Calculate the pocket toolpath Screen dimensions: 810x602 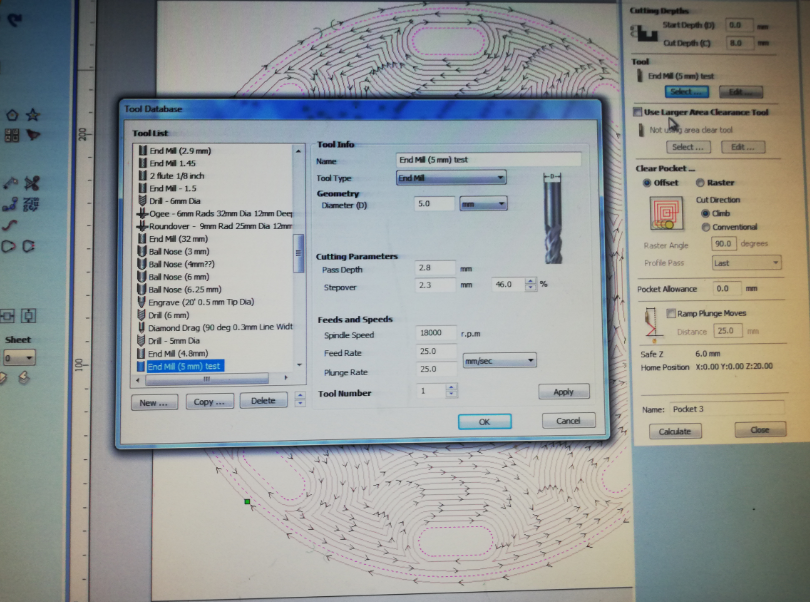point(675,431)
